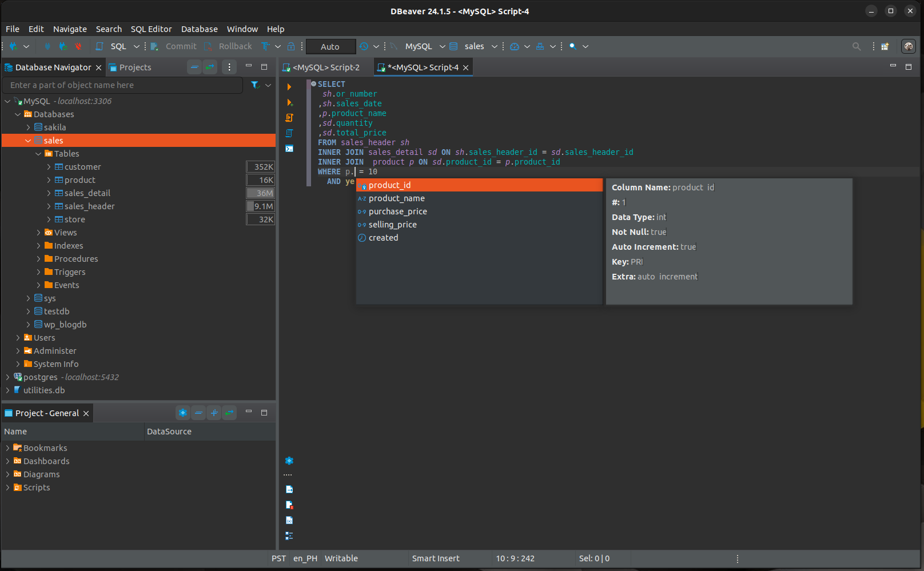Viewport: 924px width, 571px height.
Task: Toggle link with editor in Database Navigator
Action: pos(210,67)
